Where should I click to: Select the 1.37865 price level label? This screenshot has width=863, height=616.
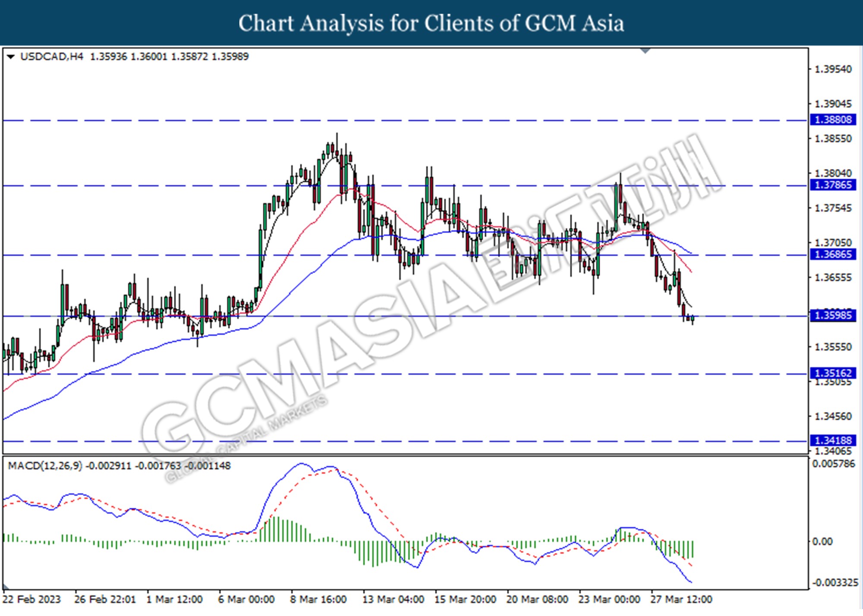[x=833, y=185]
